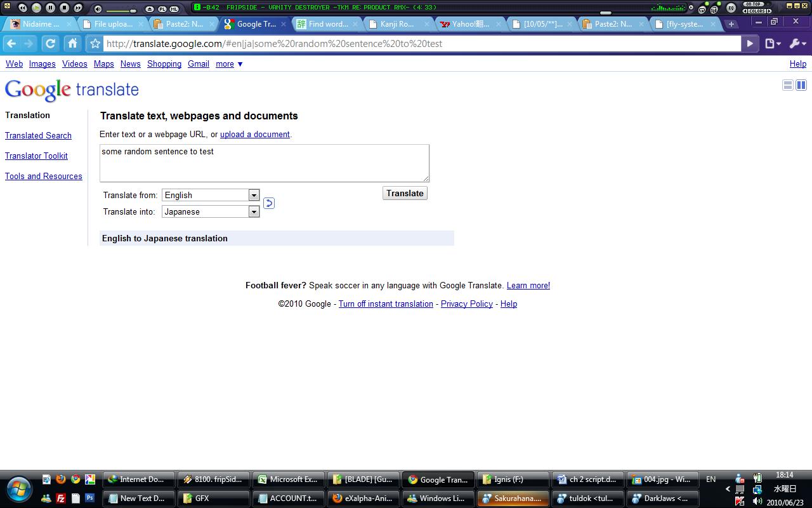Click the Translate button
Viewport: 812px width, 508px height.
pyautogui.click(x=405, y=193)
